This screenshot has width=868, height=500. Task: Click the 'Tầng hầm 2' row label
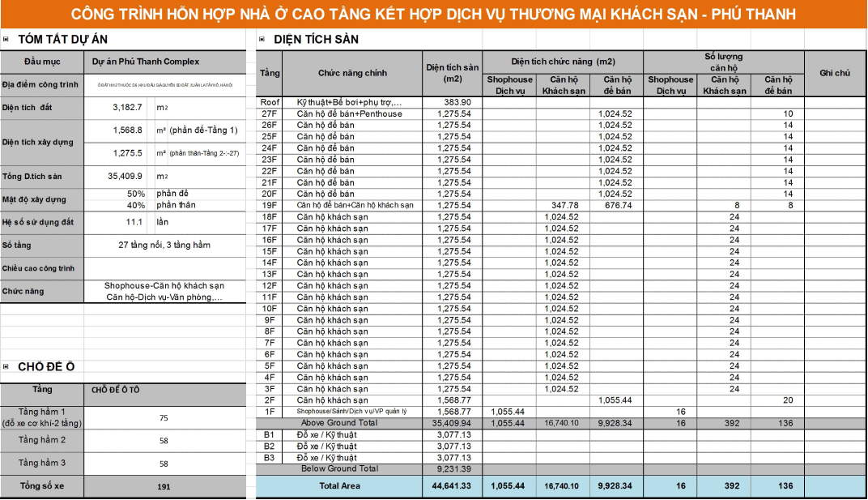click(42, 440)
